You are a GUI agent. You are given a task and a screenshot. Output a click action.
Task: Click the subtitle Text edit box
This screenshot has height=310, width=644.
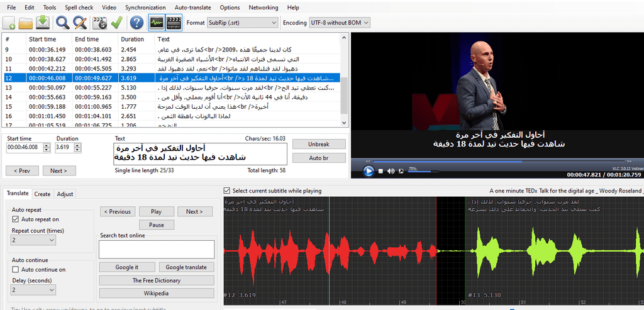200,153
